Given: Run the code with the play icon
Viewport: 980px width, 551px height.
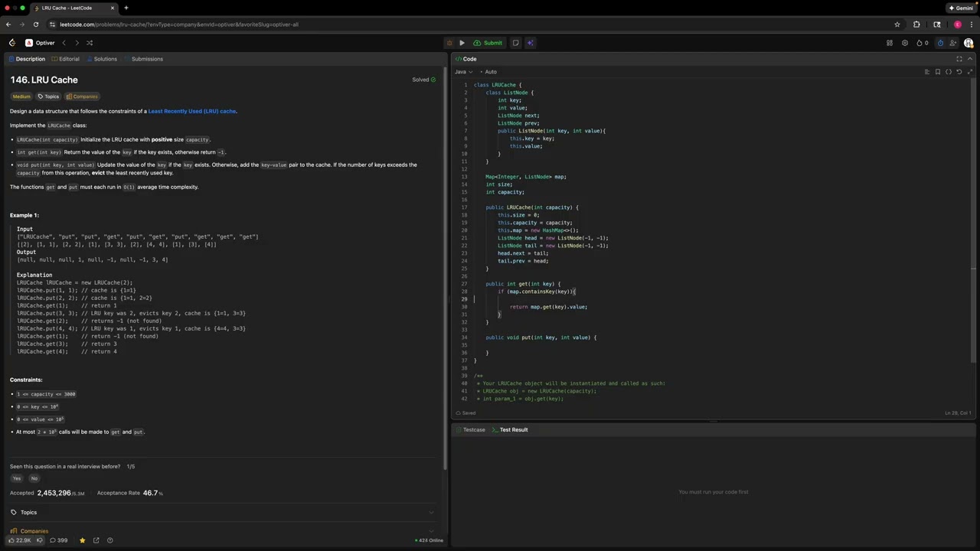Looking at the screenshot, I should pyautogui.click(x=462, y=43).
